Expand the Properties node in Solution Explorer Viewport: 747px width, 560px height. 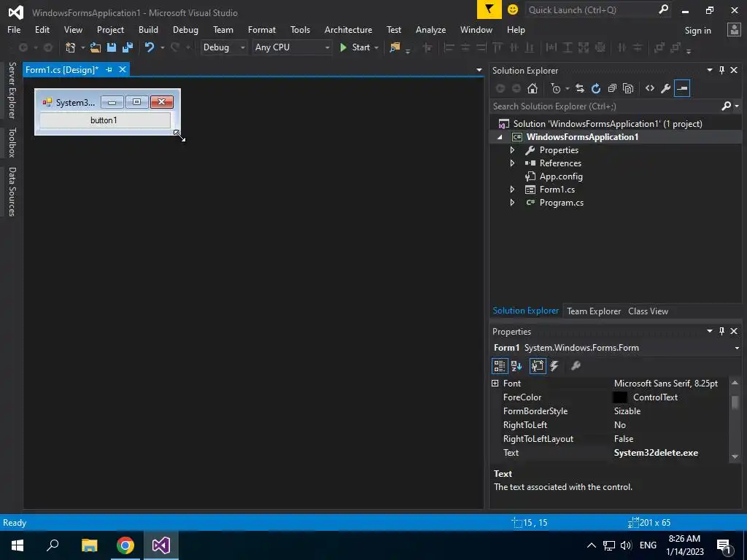click(x=512, y=150)
